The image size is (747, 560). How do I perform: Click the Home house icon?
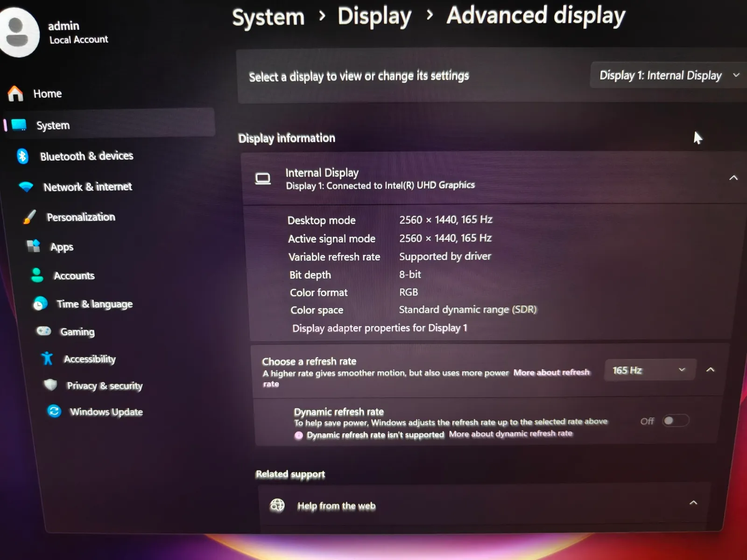[15, 93]
